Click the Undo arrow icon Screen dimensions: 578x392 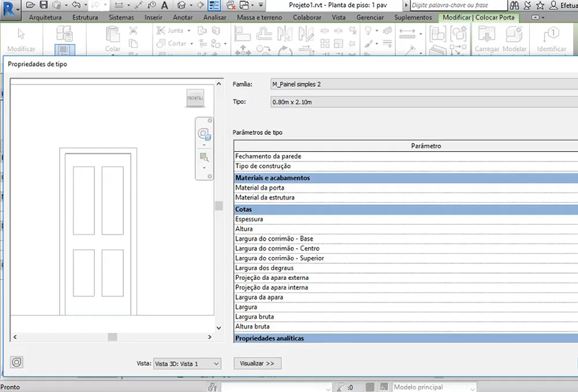point(76,5)
